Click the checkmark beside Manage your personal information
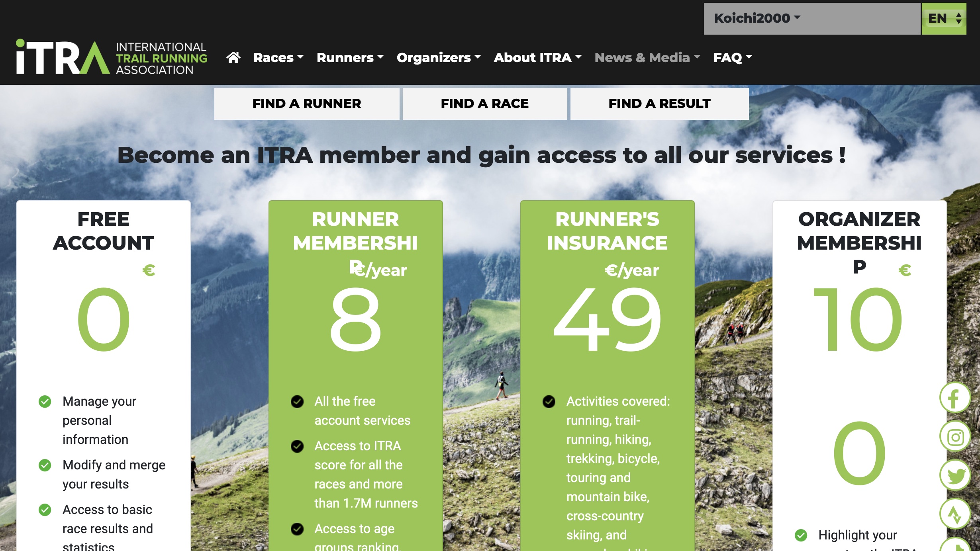 [45, 401]
